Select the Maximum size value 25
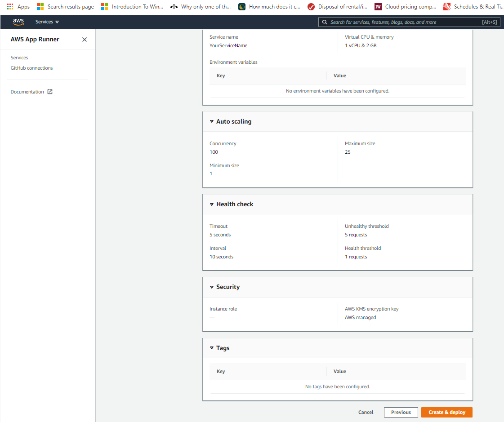 coord(348,152)
